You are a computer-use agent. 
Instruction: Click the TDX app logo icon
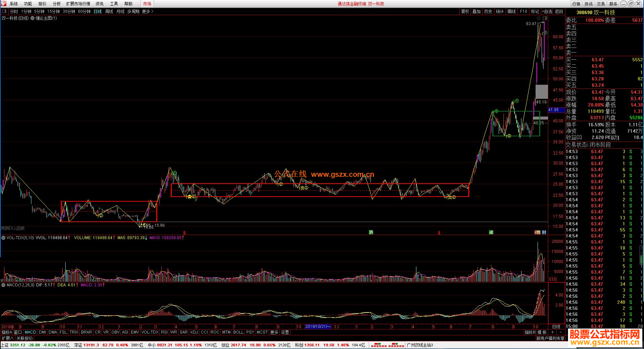4,4
